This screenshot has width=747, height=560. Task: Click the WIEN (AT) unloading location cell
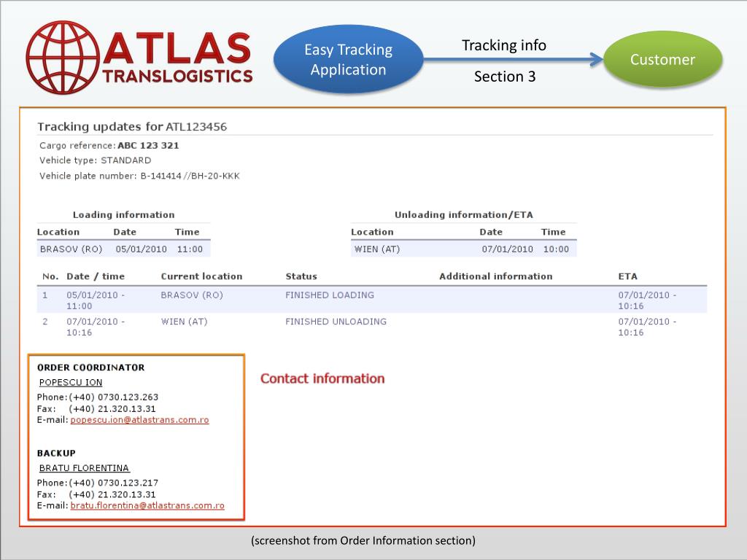tap(377, 249)
